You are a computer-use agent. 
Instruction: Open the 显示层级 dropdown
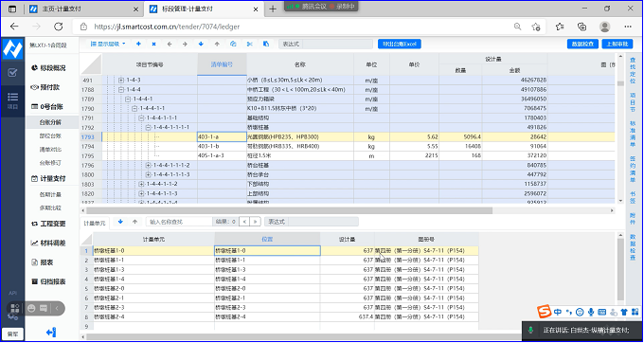click(x=108, y=44)
